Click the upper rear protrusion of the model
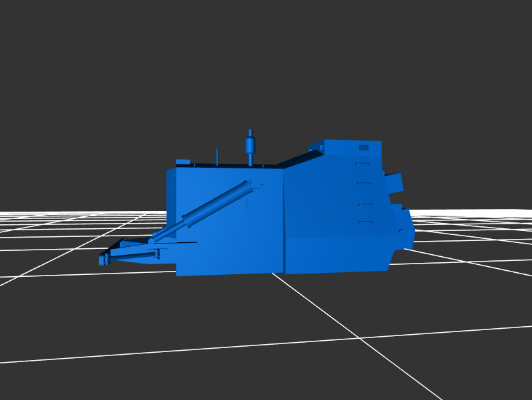This screenshot has height=400, width=532. (x=394, y=183)
